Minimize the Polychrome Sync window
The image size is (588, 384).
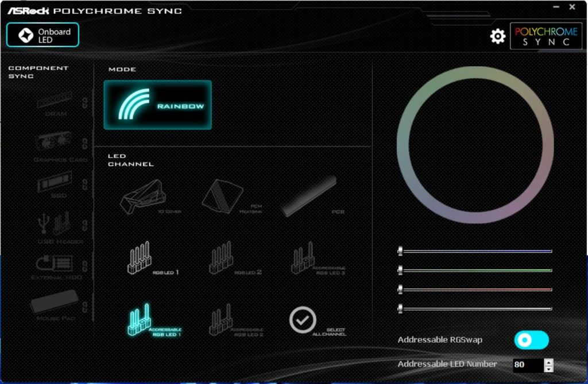coord(556,7)
